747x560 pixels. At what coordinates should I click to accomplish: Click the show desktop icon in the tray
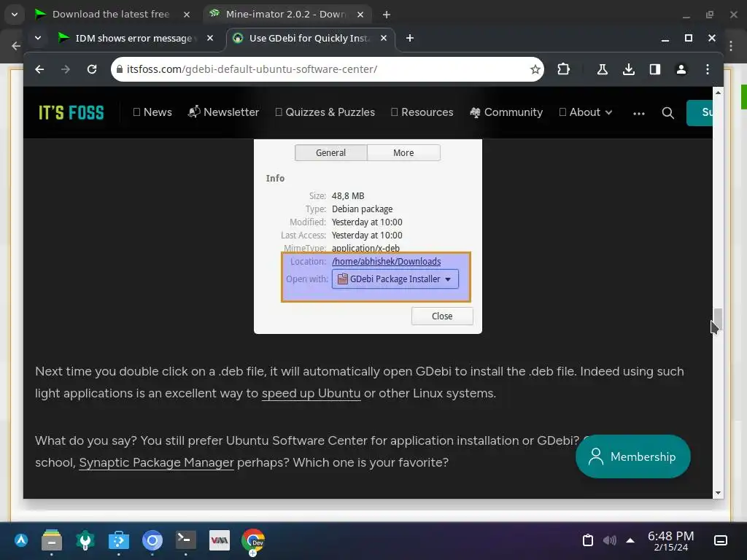click(x=720, y=540)
